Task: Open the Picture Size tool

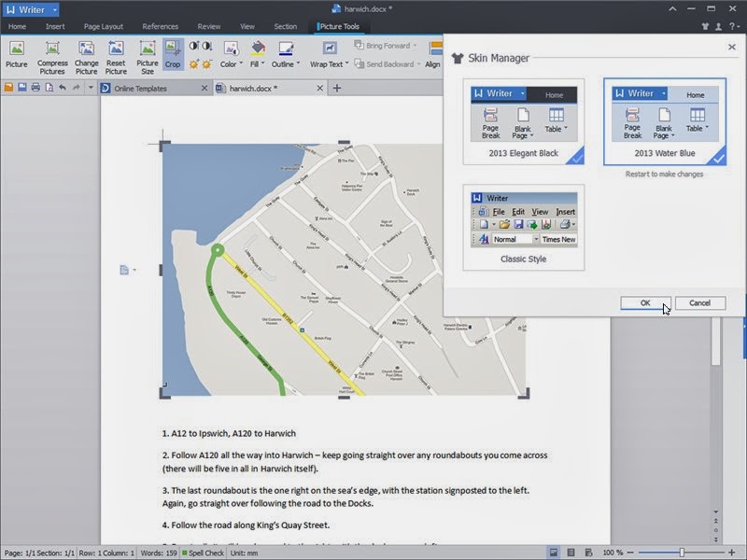Action: tap(148, 57)
